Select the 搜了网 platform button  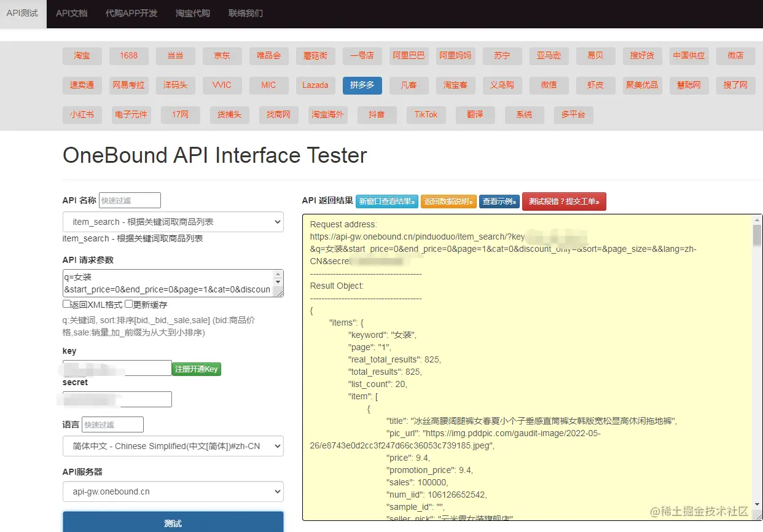tap(736, 85)
